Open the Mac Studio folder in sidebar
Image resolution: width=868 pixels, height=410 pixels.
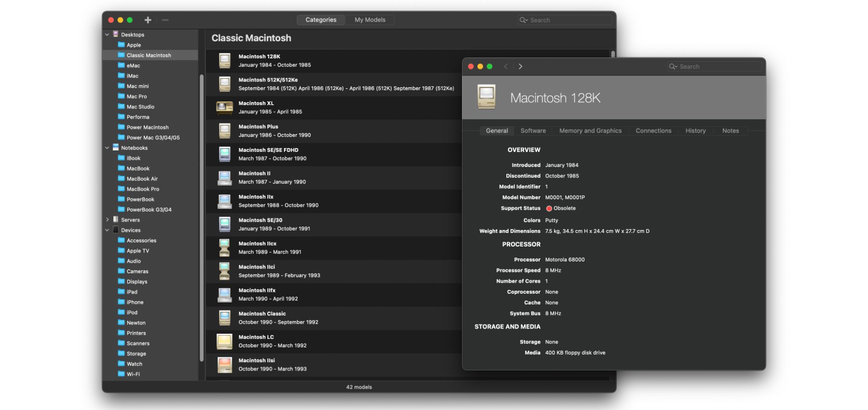pyautogui.click(x=140, y=107)
